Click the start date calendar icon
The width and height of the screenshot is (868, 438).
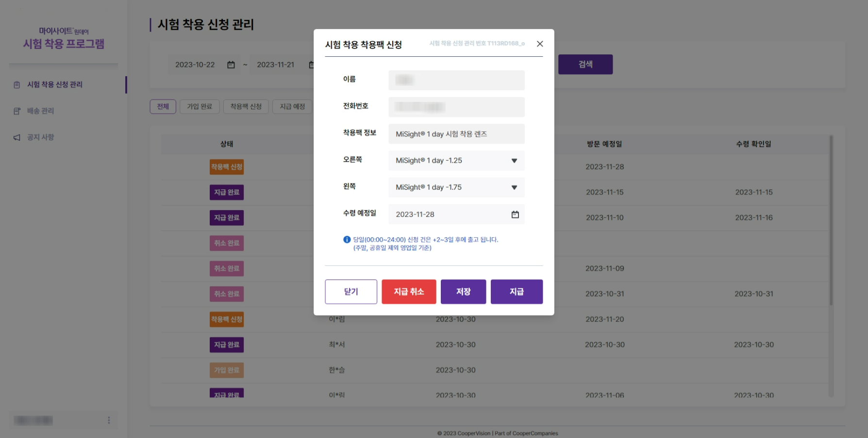pos(231,65)
